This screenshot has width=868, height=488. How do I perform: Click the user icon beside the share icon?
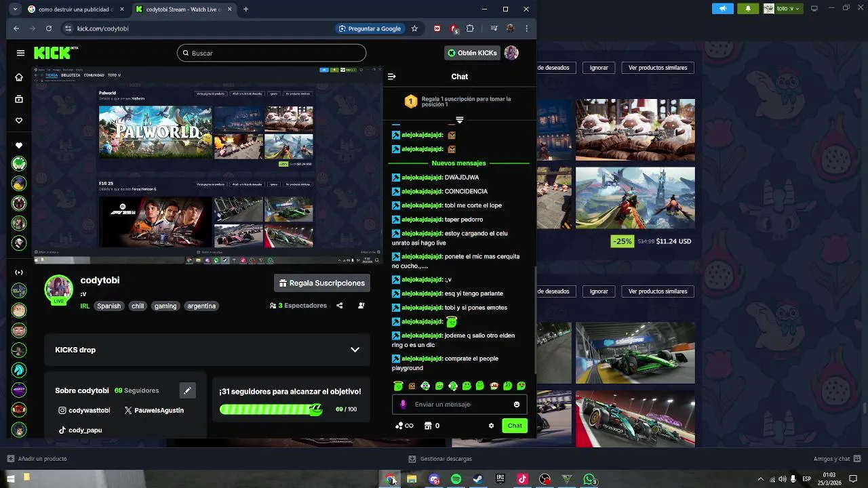(x=361, y=306)
